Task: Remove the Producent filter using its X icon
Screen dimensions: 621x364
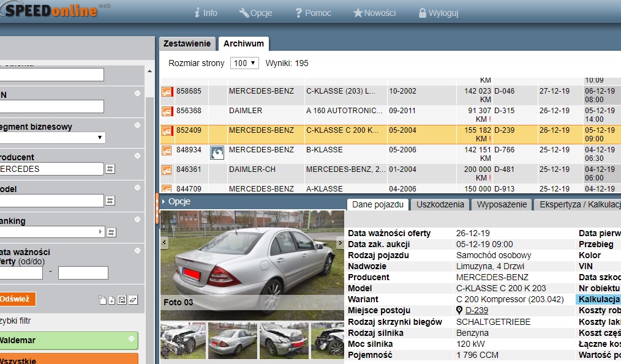Action: coord(137,156)
